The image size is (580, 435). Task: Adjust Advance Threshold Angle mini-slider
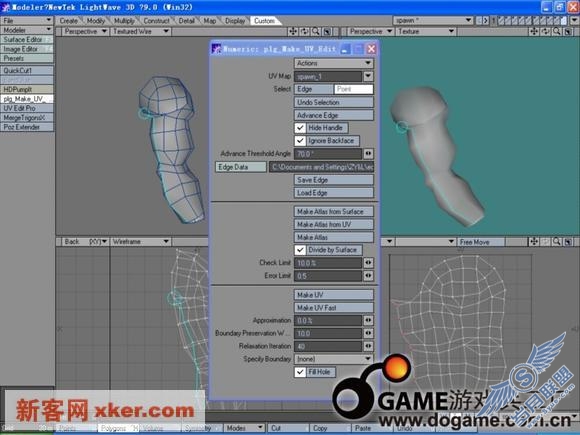pyautogui.click(x=368, y=154)
